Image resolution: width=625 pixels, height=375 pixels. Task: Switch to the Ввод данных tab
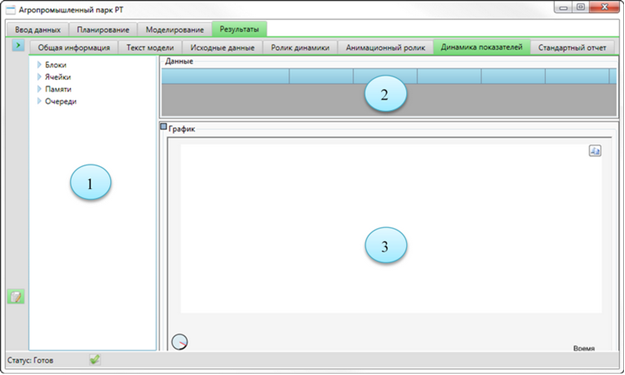click(38, 29)
